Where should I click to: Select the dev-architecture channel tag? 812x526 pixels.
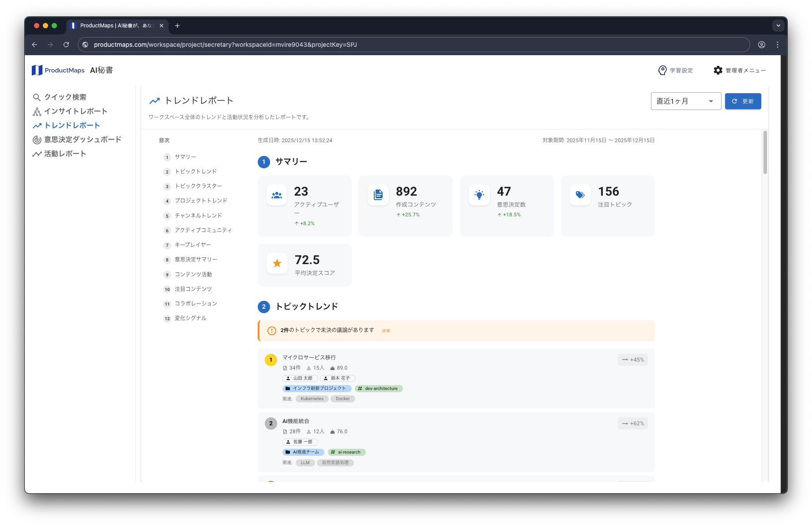point(379,389)
